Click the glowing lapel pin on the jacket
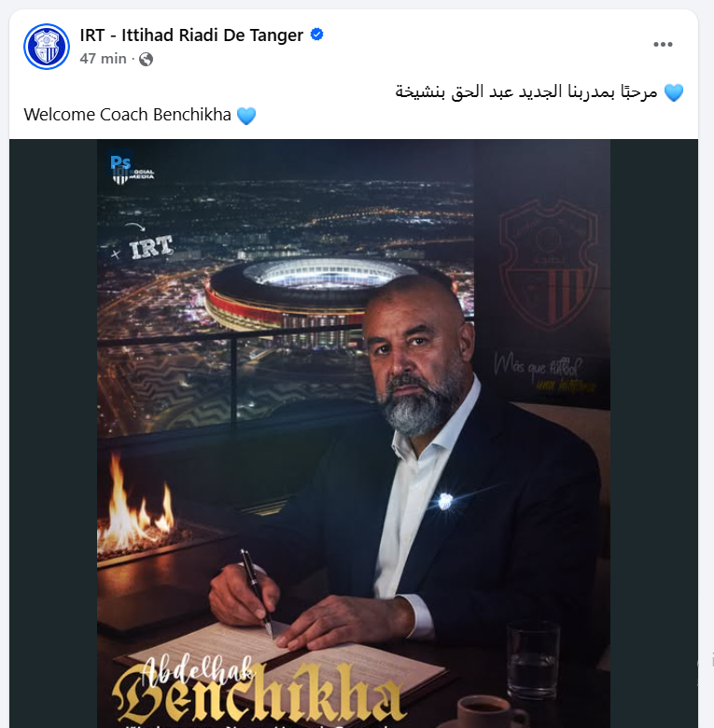 pyautogui.click(x=445, y=501)
